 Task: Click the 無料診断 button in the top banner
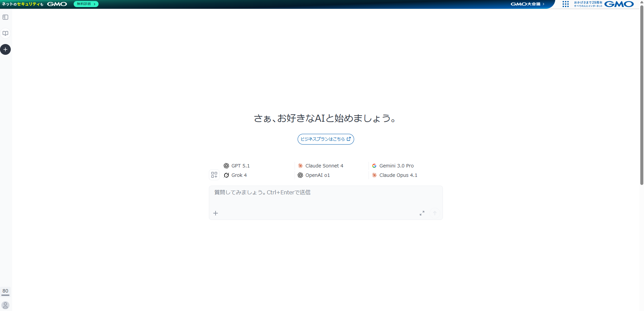86,4
